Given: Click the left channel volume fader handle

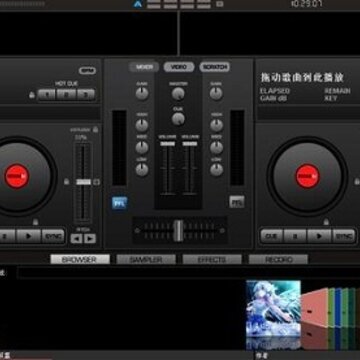Looking at the screenshot, I should pos(167,144).
